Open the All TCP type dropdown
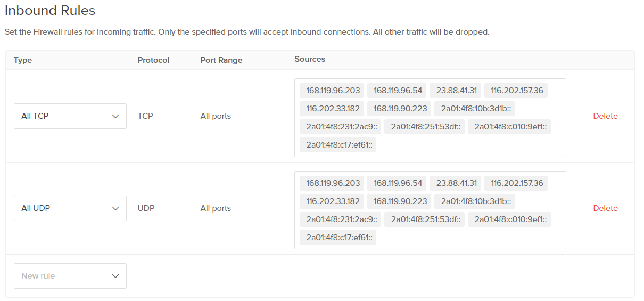The image size is (644, 301). coord(70,116)
